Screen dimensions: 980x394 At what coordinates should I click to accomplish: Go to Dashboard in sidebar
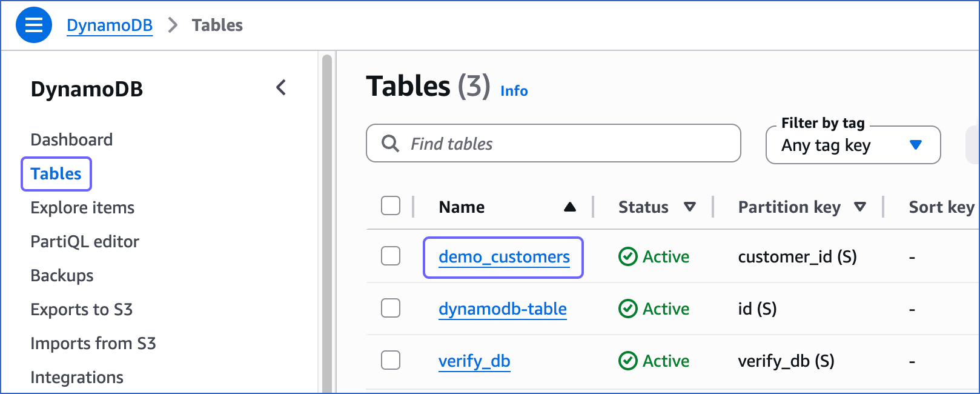tap(71, 140)
